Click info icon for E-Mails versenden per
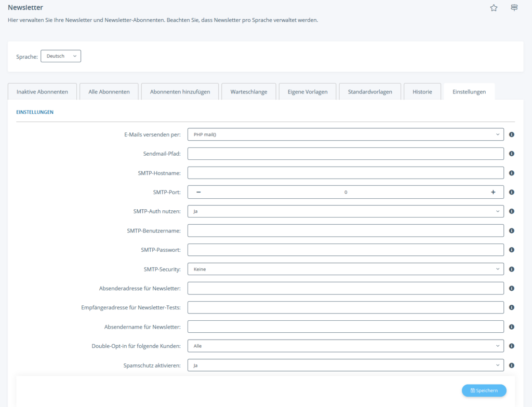532x407 pixels. tap(512, 134)
